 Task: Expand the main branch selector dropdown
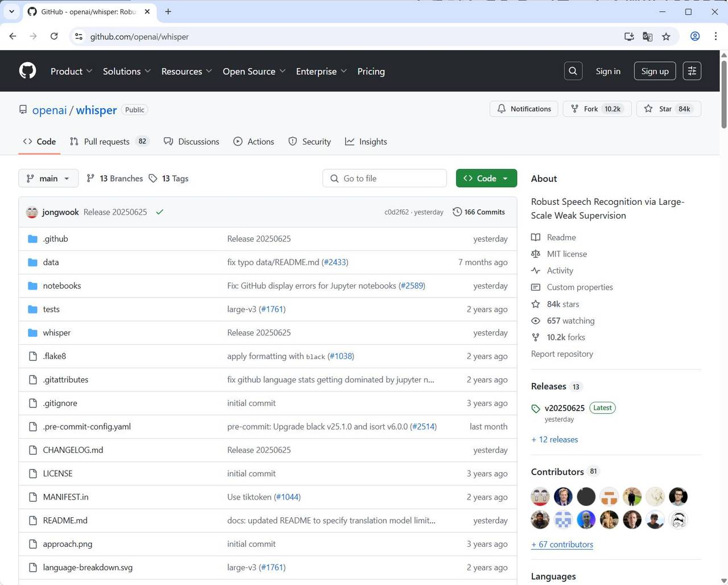click(x=48, y=178)
